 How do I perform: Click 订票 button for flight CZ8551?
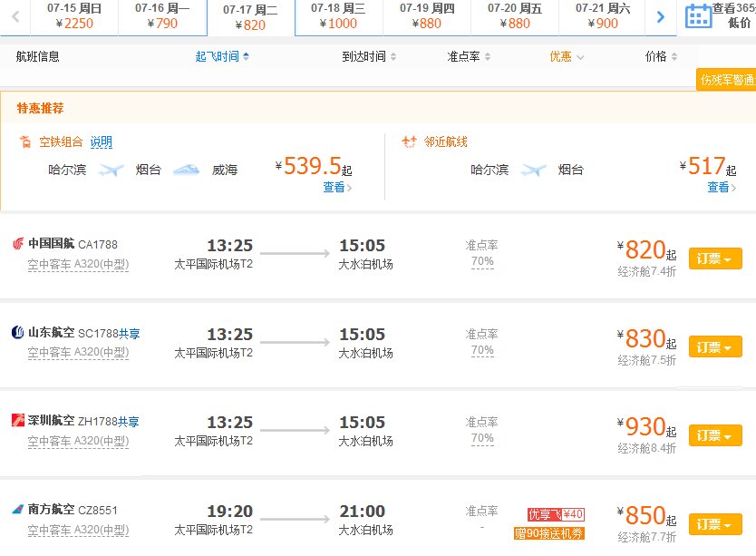point(715,524)
